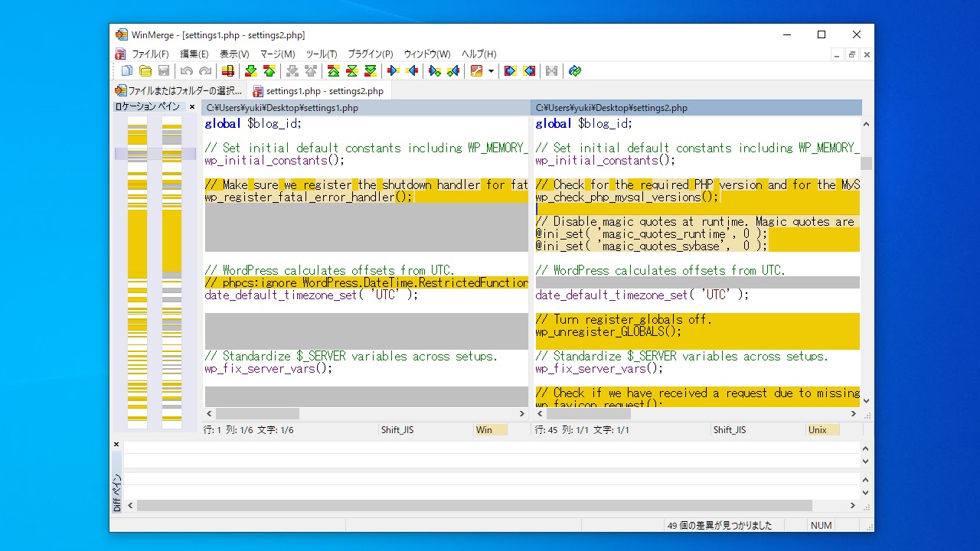The image size is (980, 551).
Task: Copy difference to the right
Action: point(394,71)
